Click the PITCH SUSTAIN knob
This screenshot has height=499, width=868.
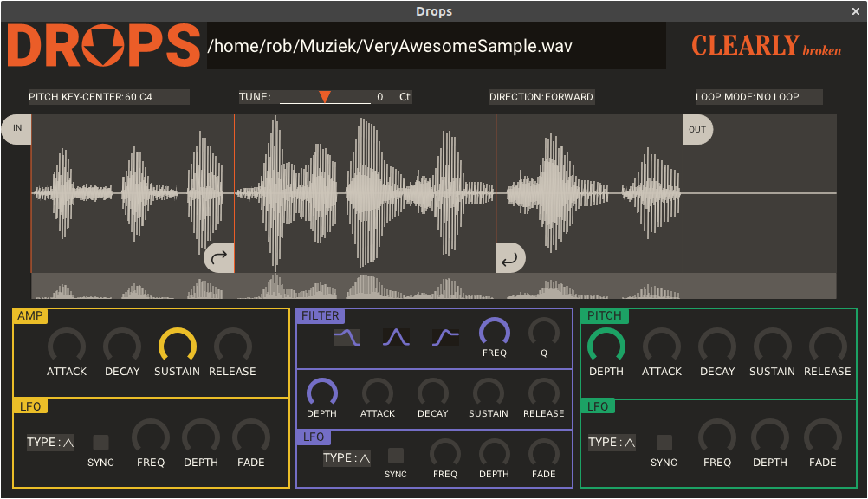coord(772,346)
